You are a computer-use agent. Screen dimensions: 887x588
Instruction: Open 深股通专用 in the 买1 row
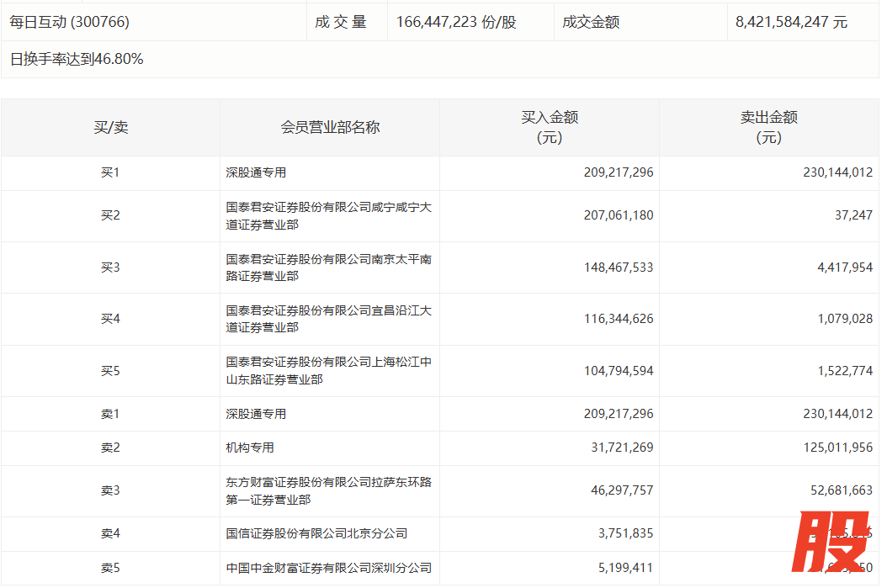[256, 172]
